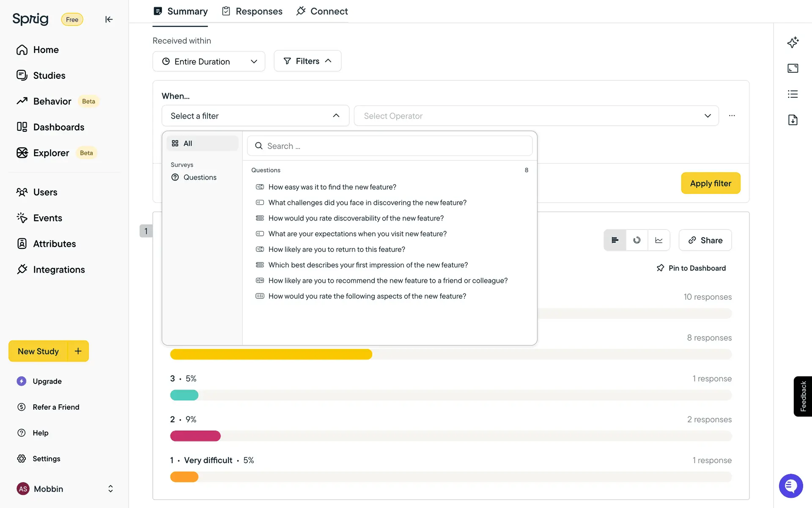Image resolution: width=812 pixels, height=508 pixels.
Task: Switch to line chart view
Action: coord(659,240)
